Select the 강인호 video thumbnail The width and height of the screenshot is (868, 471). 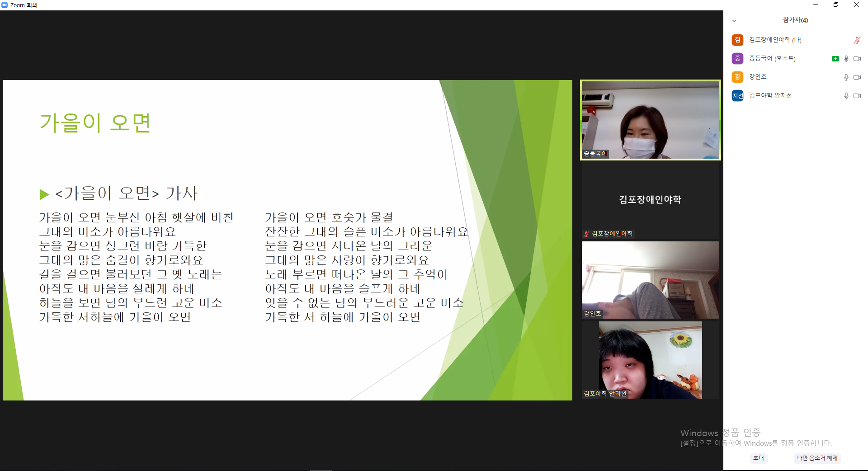tap(650, 280)
